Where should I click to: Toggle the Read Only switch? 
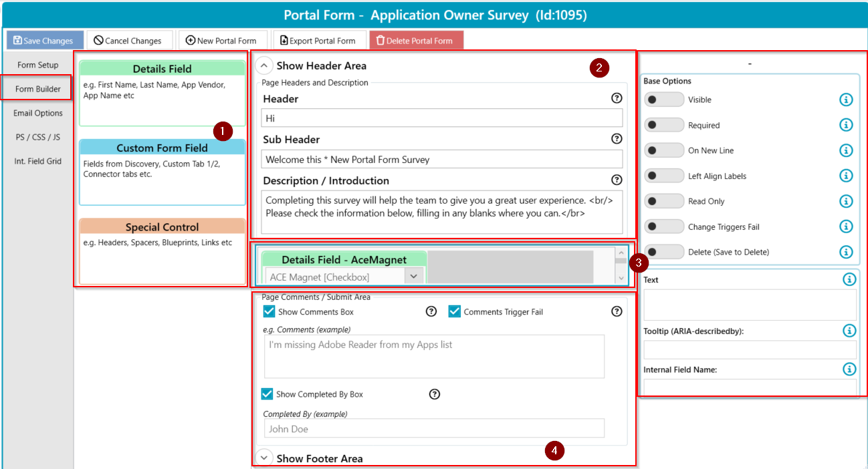point(664,201)
